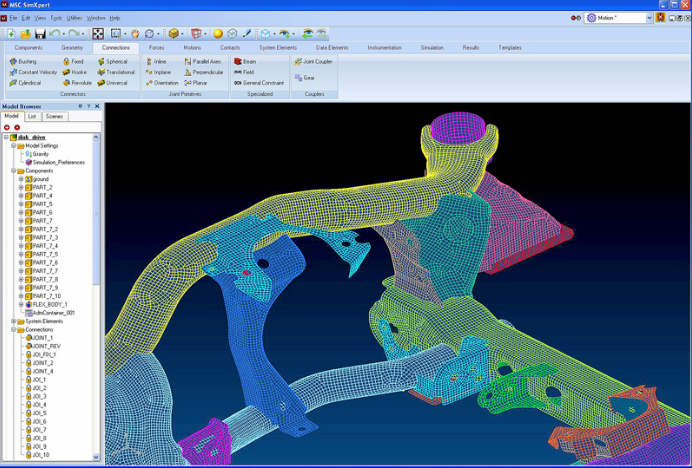Select the pan hand tool
This screenshot has width=692, height=468.
point(135,34)
